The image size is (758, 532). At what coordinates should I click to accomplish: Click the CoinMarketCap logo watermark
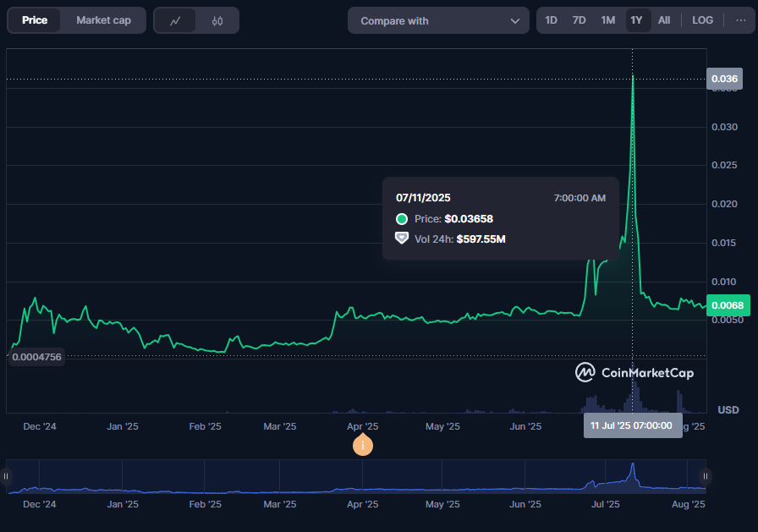tap(634, 372)
